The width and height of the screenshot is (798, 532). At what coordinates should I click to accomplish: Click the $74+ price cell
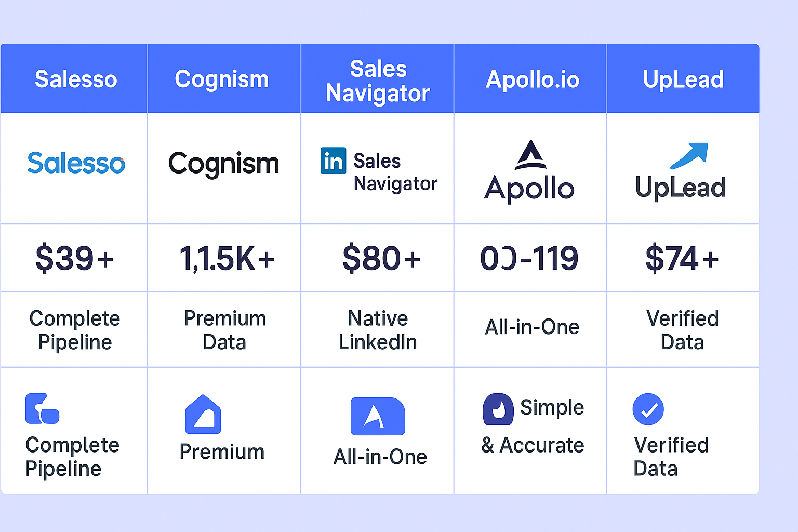[683, 258]
